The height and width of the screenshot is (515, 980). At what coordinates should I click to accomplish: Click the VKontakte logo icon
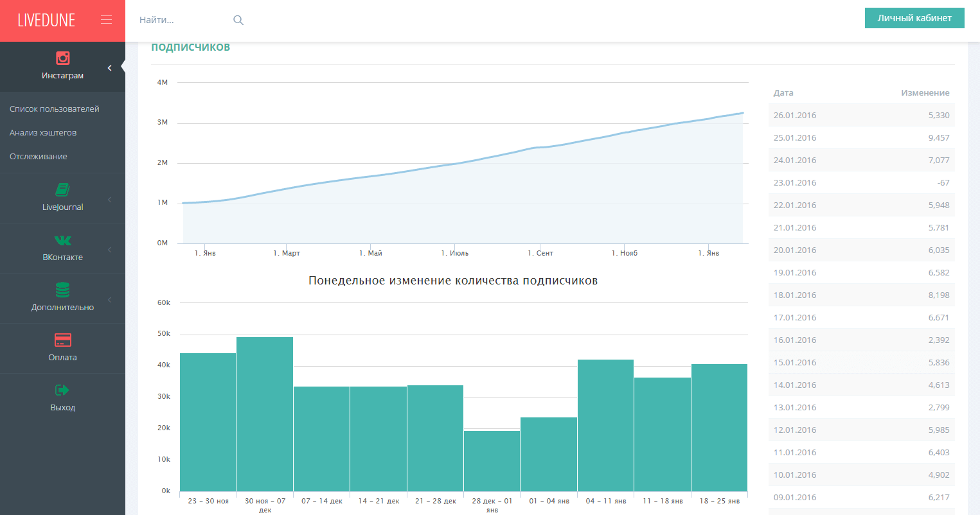tap(62, 240)
